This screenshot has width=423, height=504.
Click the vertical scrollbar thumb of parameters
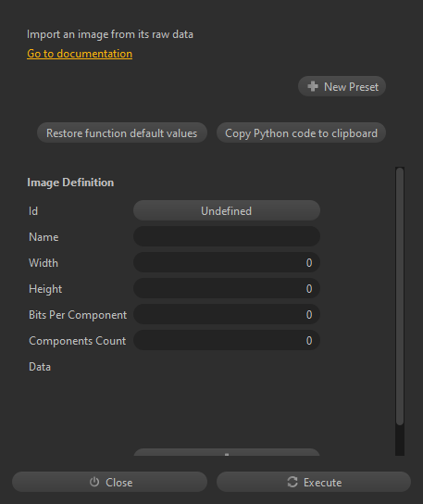pyautogui.click(x=400, y=296)
